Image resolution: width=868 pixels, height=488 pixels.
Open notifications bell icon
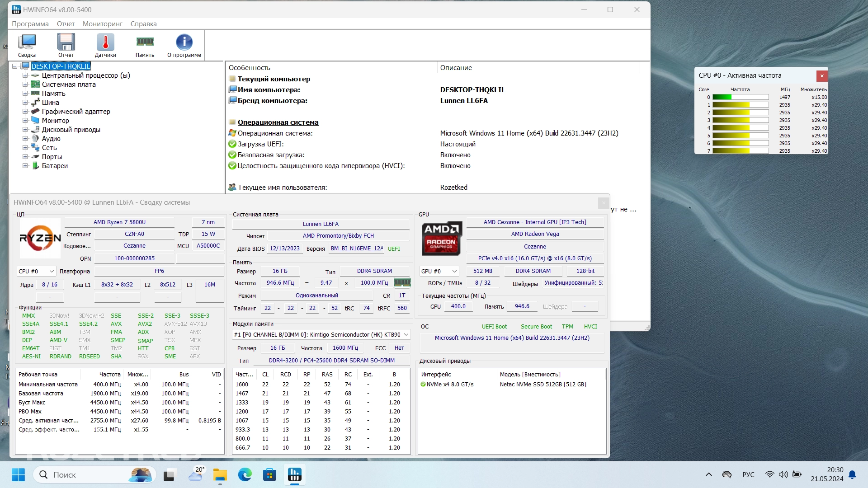(x=852, y=474)
